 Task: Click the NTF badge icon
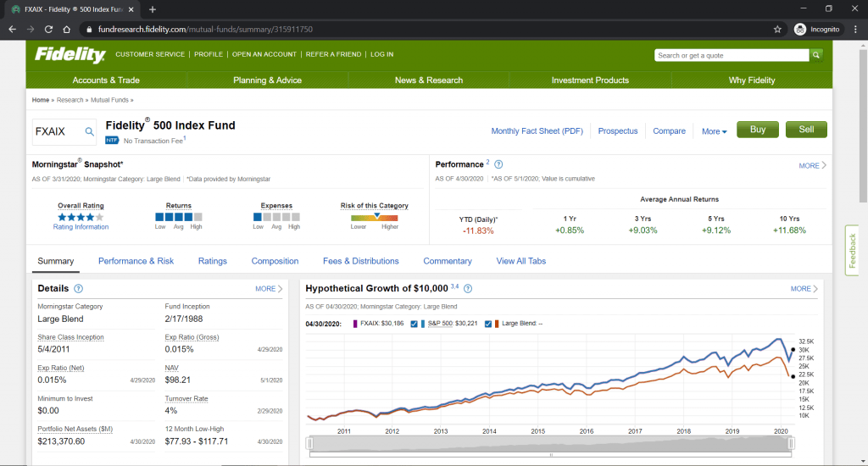(112, 141)
